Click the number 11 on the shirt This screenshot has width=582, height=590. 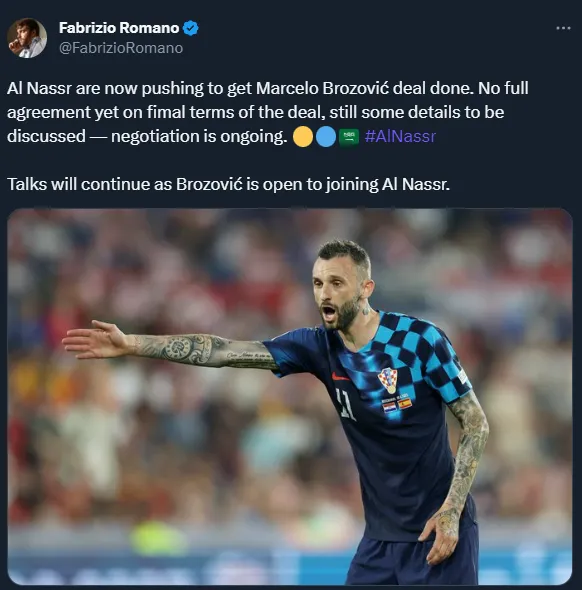click(345, 404)
